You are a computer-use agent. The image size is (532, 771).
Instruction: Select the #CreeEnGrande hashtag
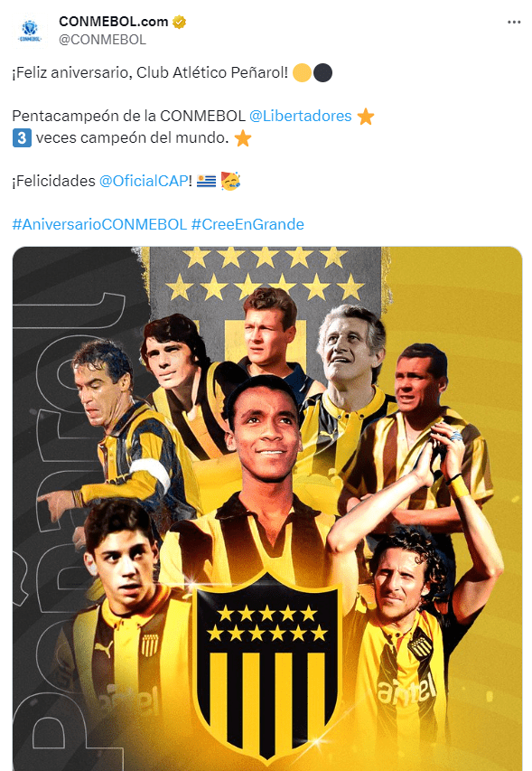pos(247,224)
